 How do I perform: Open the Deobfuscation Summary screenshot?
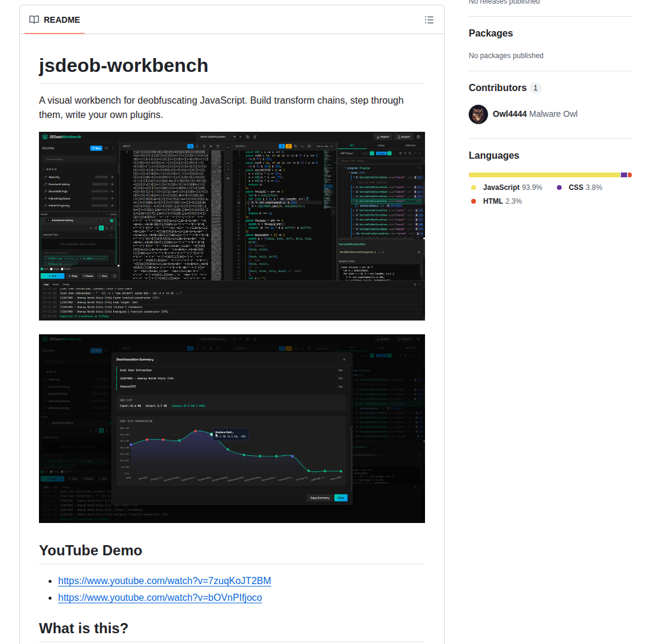click(x=232, y=428)
